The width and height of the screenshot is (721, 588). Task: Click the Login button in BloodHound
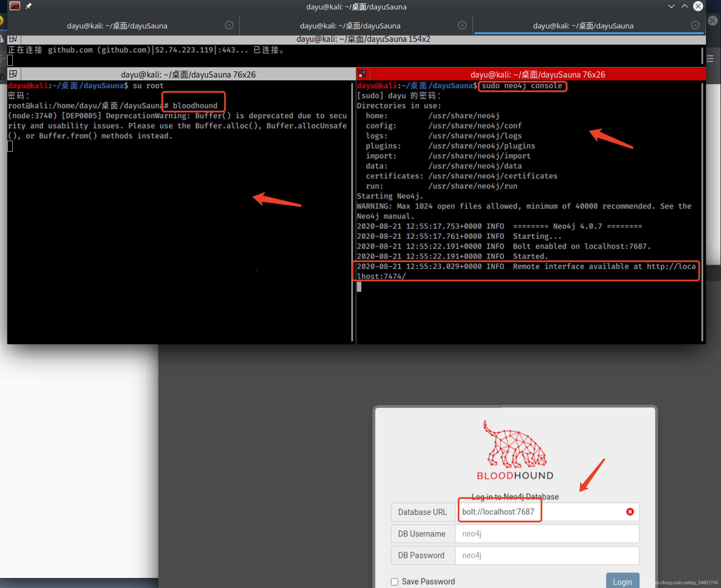pyautogui.click(x=623, y=581)
